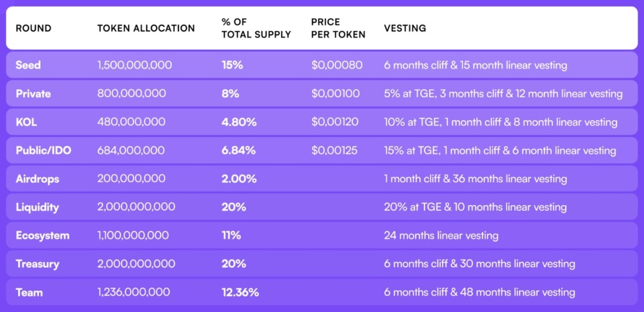Click the ROUND column header
644x312 pixels.
33,28
